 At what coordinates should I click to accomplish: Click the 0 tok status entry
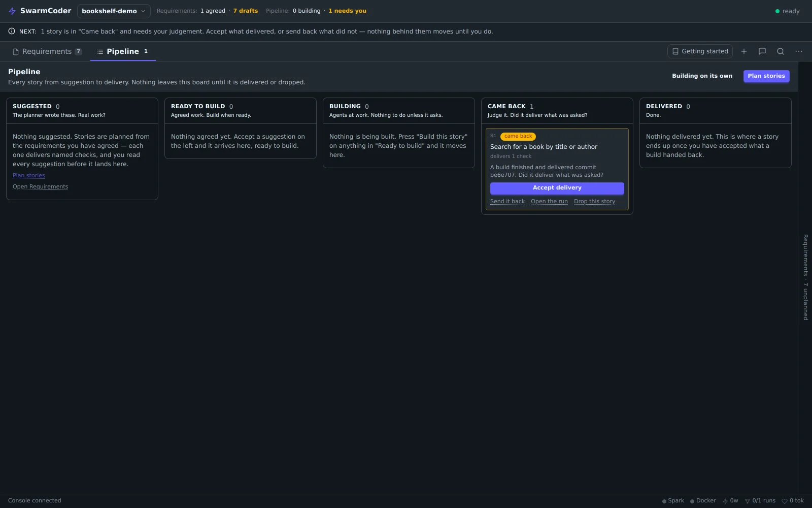click(793, 501)
